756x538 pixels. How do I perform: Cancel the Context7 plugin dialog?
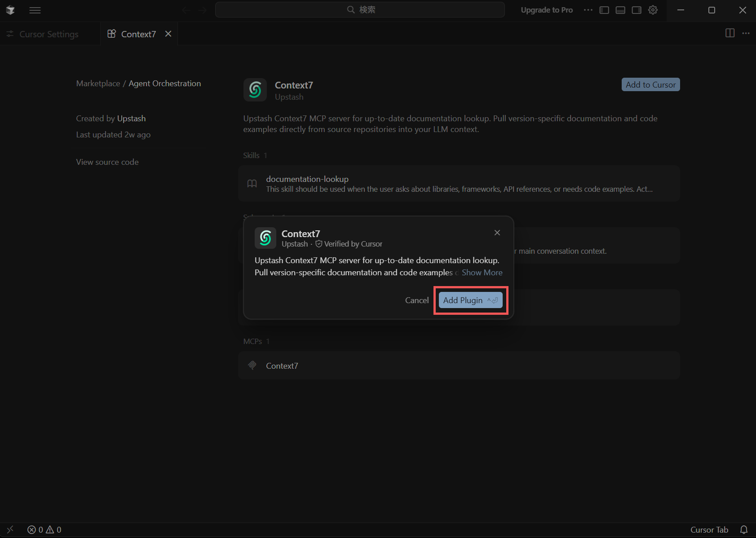(416, 300)
